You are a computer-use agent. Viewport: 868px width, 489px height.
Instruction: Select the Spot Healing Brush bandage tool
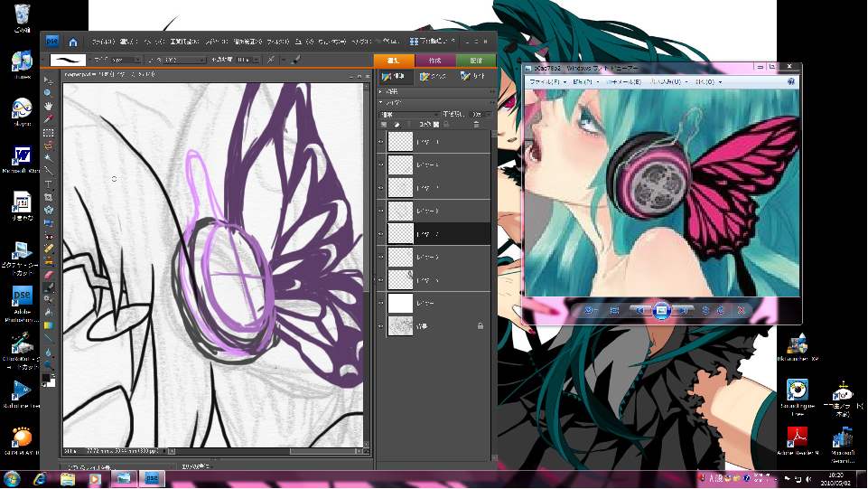coord(48,249)
